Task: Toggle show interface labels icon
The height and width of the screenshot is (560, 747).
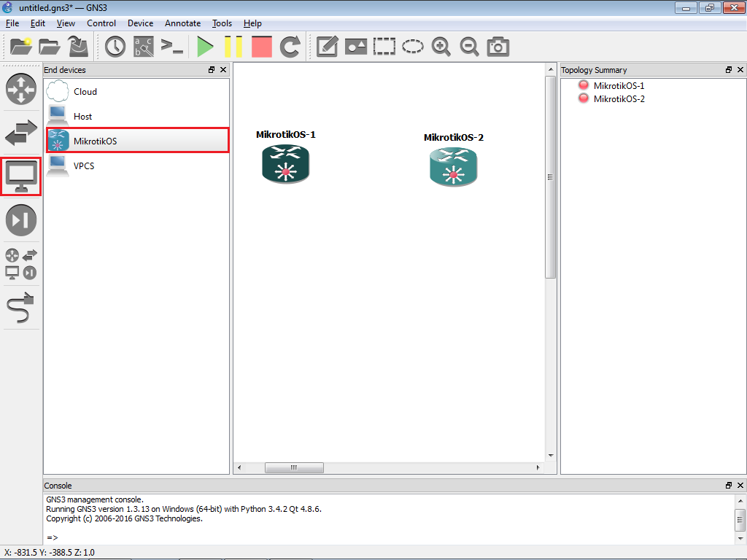Action: [144, 47]
